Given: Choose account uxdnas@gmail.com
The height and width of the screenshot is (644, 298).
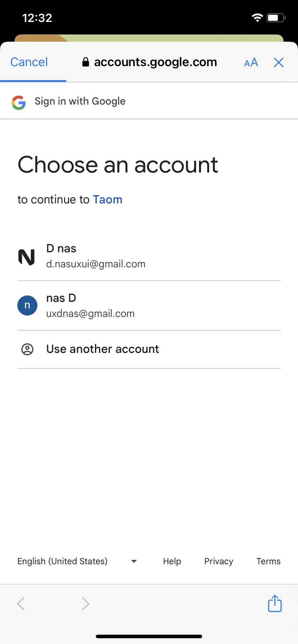Looking at the screenshot, I should click(x=149, y=306).
